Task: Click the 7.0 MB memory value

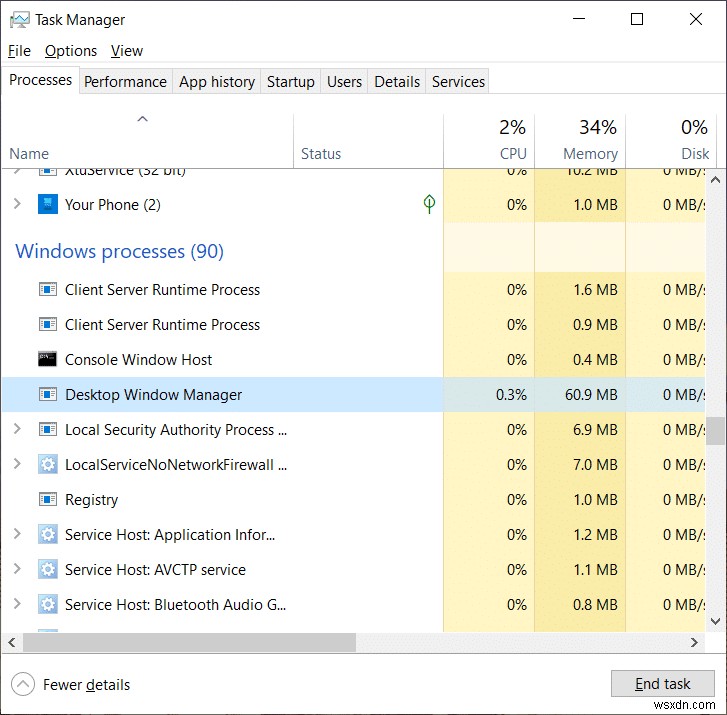Action: click(x=595, y=465)
